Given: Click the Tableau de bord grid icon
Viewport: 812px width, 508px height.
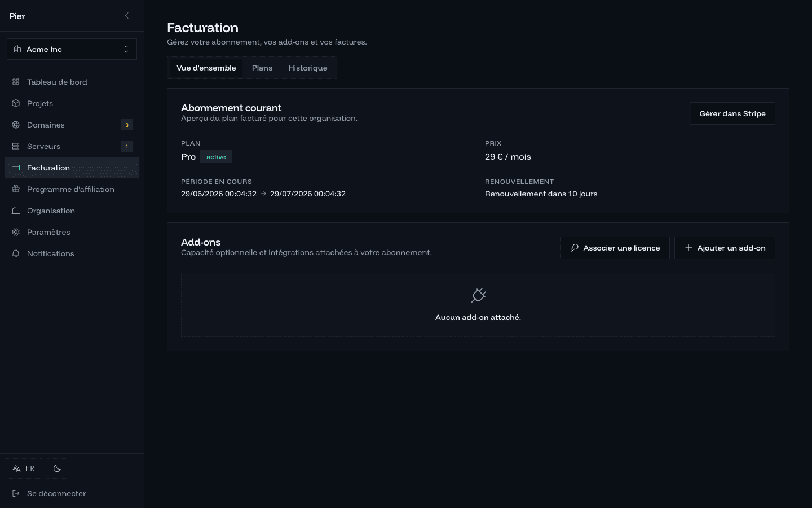Looking at the screenshot, I should (x=16, y=82).
